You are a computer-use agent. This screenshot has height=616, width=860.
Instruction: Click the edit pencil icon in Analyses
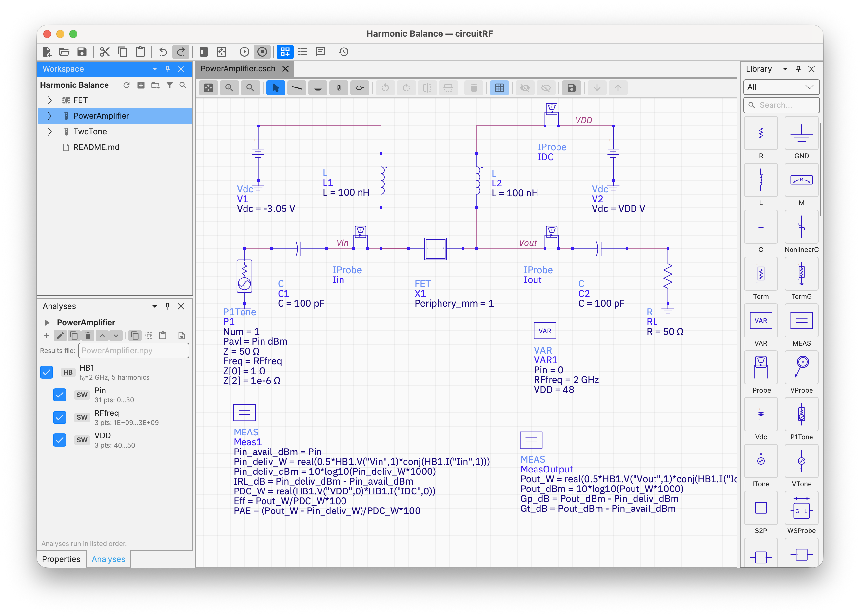click(60, 336)
